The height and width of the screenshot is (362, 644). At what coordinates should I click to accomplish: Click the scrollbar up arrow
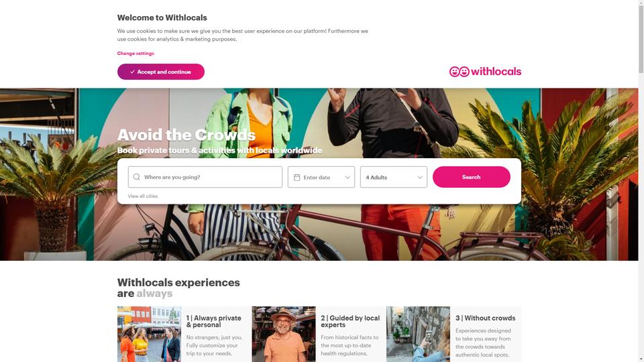(x=641, y=3)
